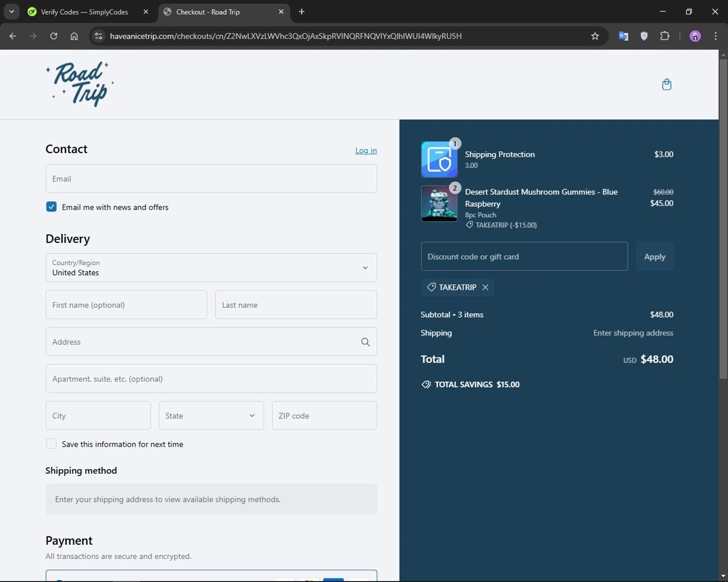Click the Shipping Protection product thumbnail
This screenshot has width=728, height=582.
439,159
